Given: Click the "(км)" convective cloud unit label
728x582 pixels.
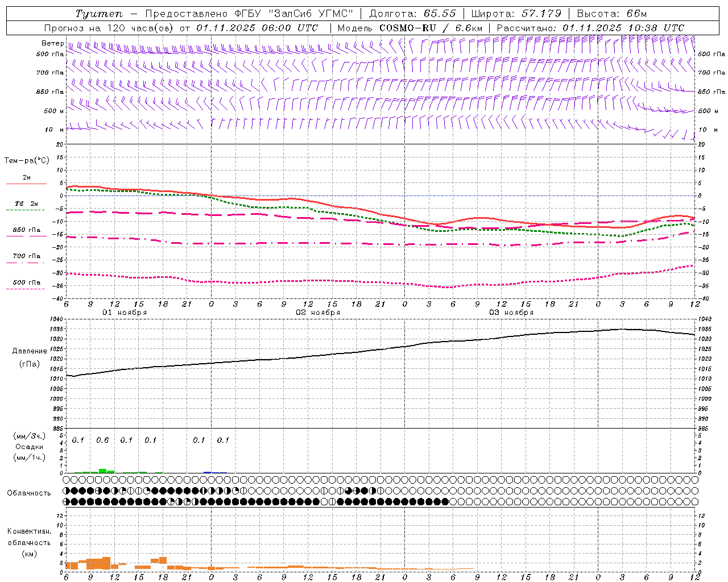Looking at the screenshot, I should tap(30, 554).
